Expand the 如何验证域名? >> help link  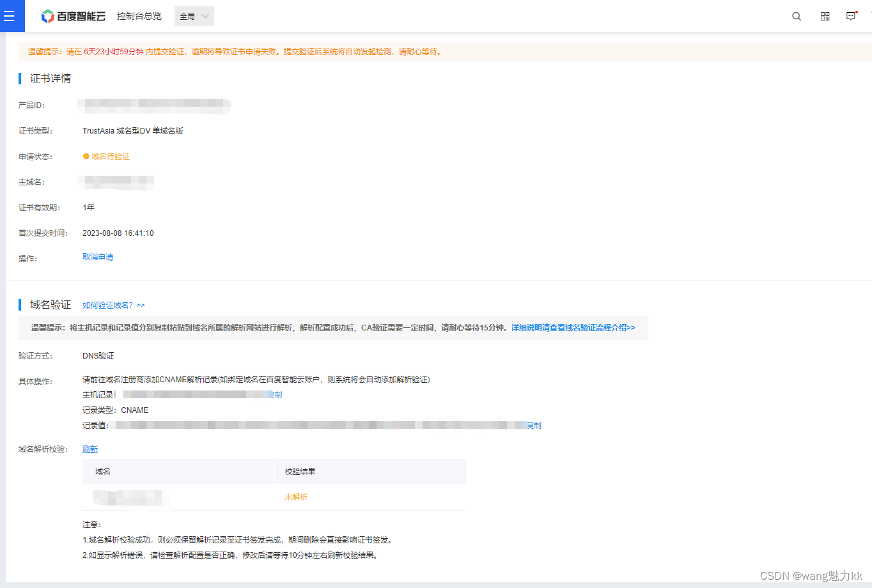pos(113,305)
